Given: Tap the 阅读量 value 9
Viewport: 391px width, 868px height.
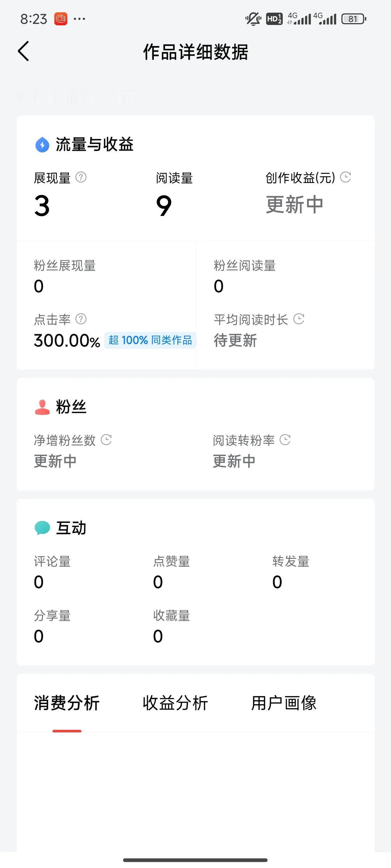Looking at the screenshot, I should coord(164,205).
